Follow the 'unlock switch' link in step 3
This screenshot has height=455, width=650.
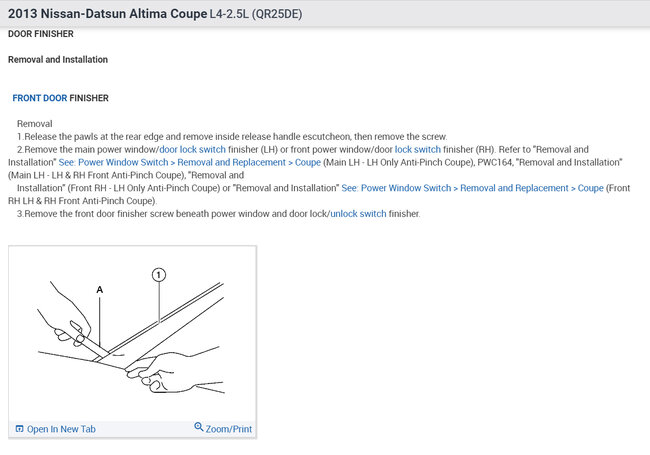(x=358, y=213)
